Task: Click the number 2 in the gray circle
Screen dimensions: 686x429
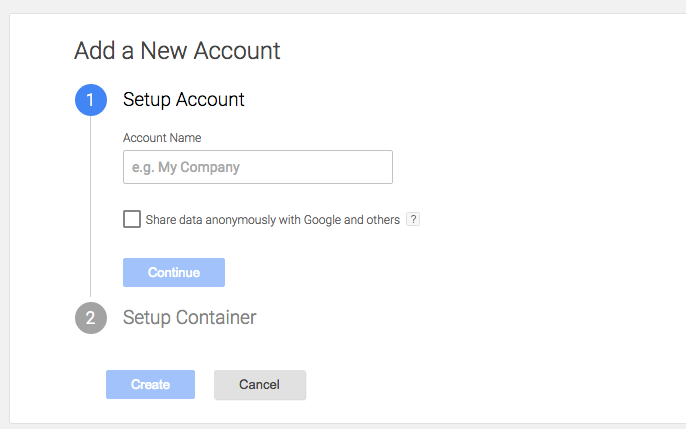Action: (91, 318)
